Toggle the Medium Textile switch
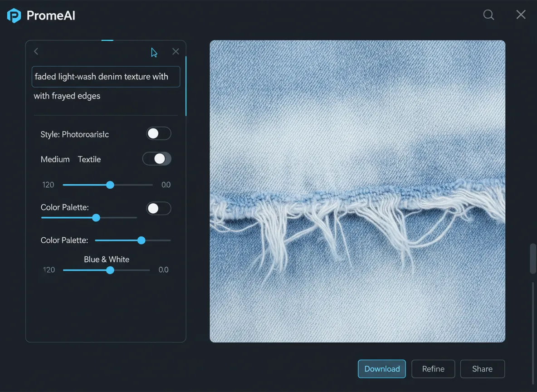The width and height of the screenshot is (537, 392). (157, 158)
